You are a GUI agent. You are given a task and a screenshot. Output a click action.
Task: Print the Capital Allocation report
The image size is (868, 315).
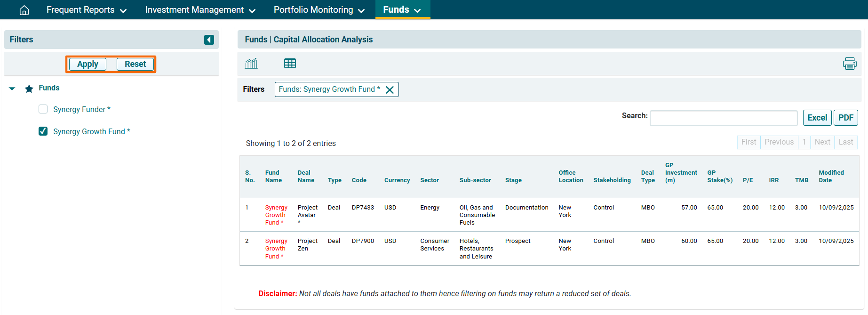[x=849, y=64]
